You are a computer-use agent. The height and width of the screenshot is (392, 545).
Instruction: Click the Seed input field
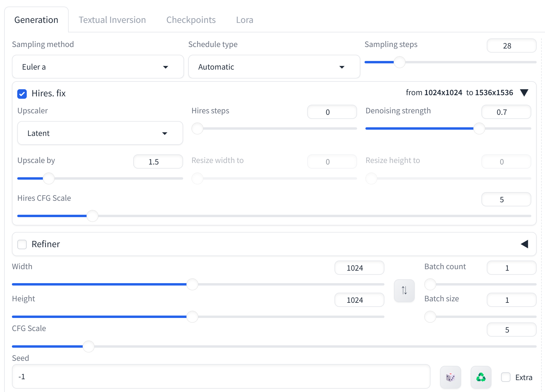click(221, 377)
